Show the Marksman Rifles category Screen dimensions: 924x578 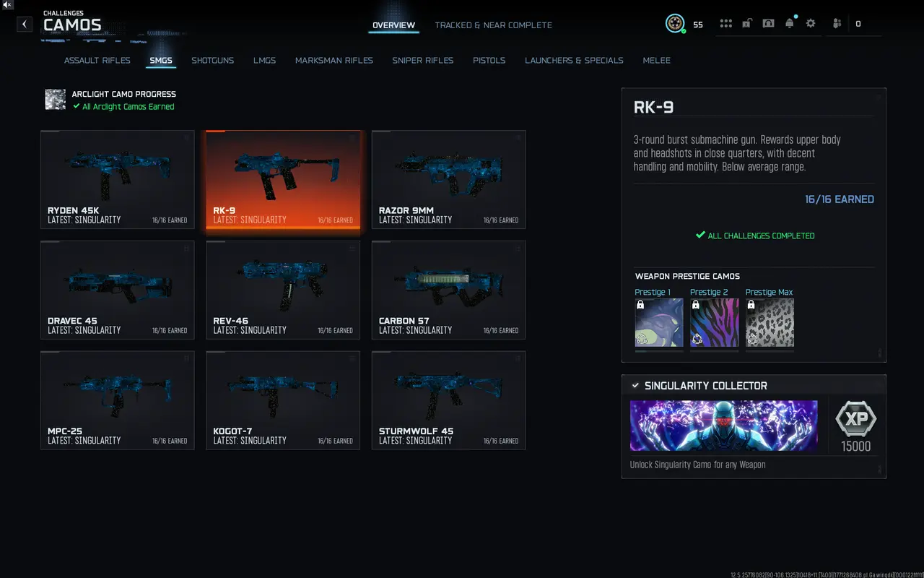click(x=334, y=61)
